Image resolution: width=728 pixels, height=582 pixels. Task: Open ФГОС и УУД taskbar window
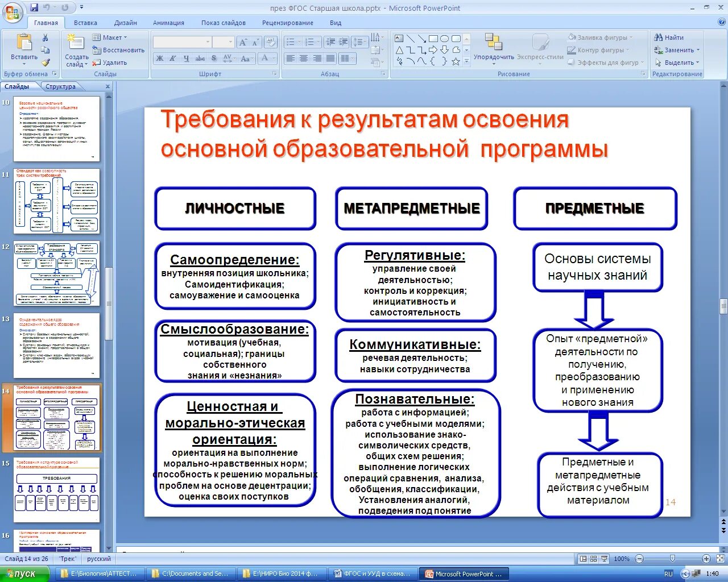tap(371, 573)
